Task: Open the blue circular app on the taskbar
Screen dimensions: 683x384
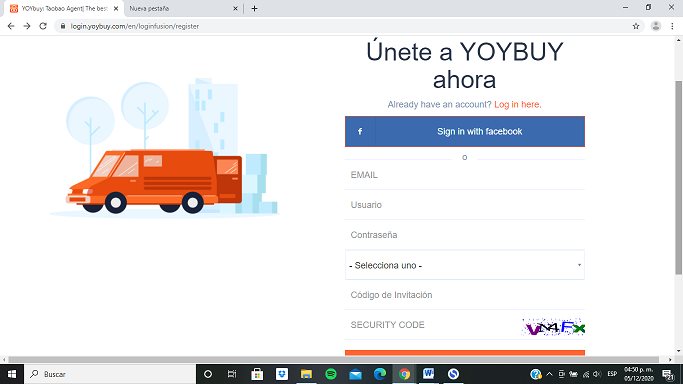Action: 453,374
